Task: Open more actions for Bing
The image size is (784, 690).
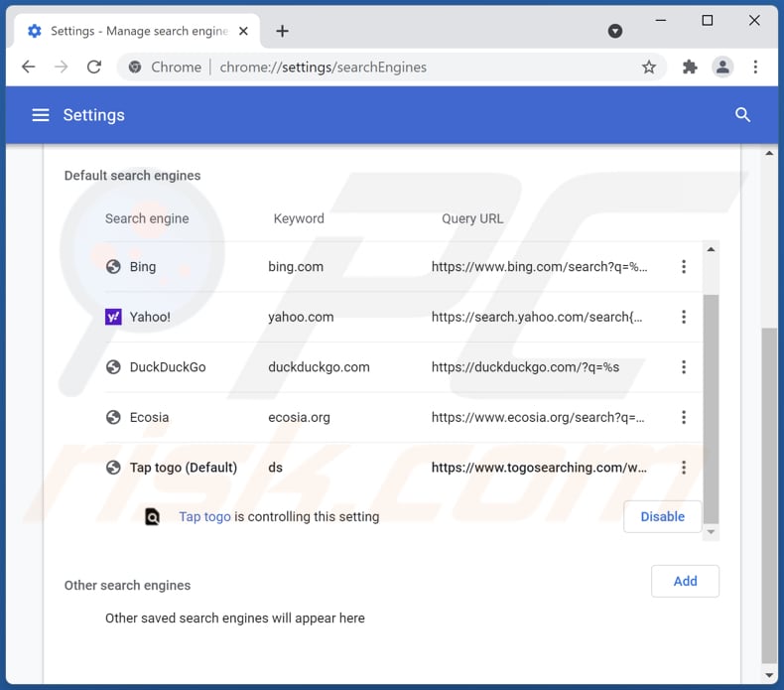Action: tap(684, 267)
